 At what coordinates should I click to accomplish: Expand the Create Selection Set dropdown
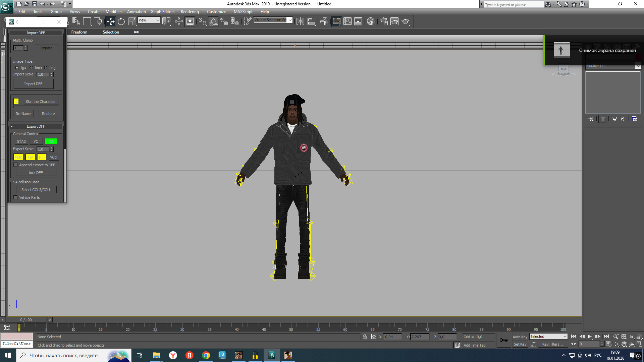[290, 20]
